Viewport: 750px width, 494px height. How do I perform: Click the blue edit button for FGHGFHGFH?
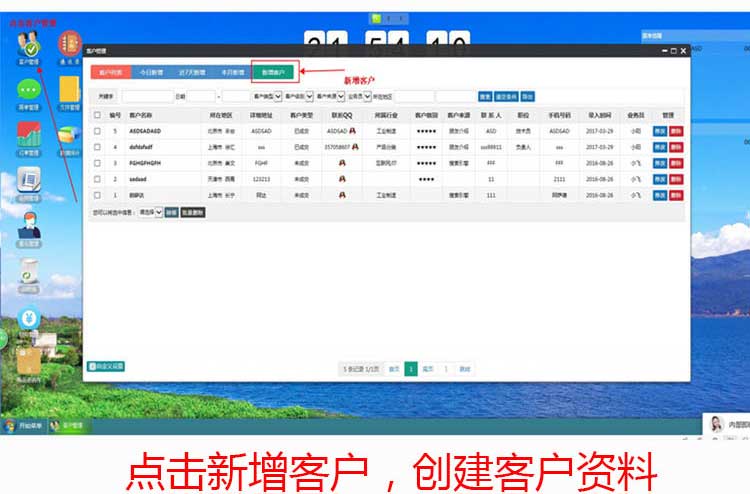(x=660, y=163)
